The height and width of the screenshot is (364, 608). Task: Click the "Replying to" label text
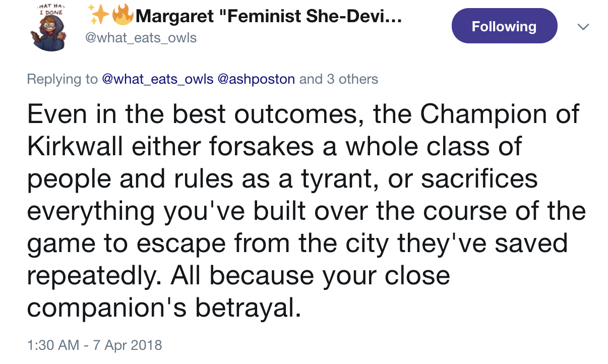tap(62, 79)
